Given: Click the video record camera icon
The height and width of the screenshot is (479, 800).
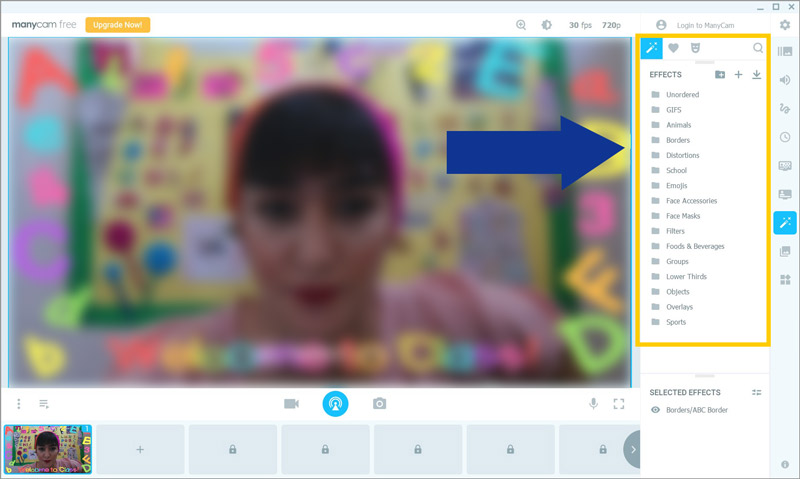Looking at the screenshot, I should tap(291, 403).
